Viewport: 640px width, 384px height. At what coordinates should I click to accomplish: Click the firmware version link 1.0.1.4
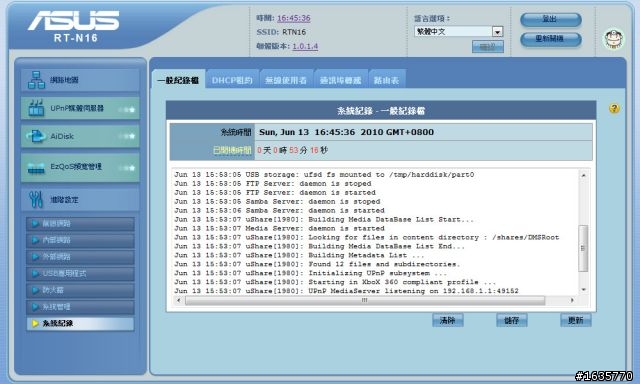coord(305,46)
